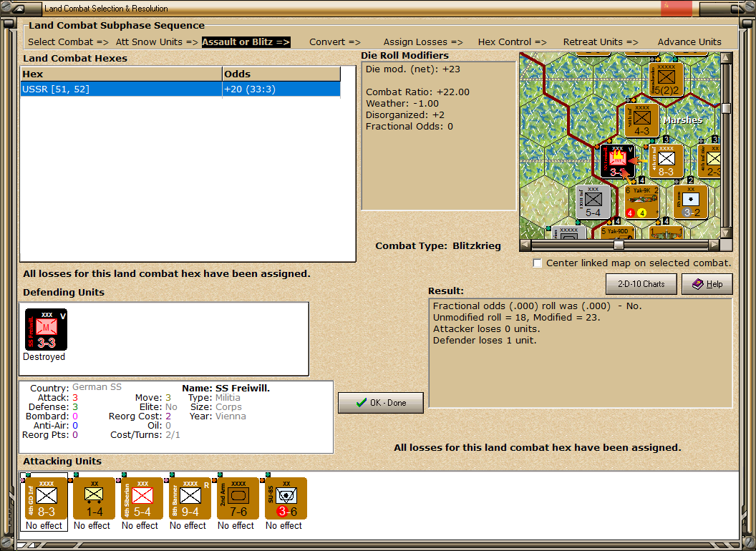Viewport: 756px width, 551px height.
Task: Click the Odds column header
Action: point(281,74)
